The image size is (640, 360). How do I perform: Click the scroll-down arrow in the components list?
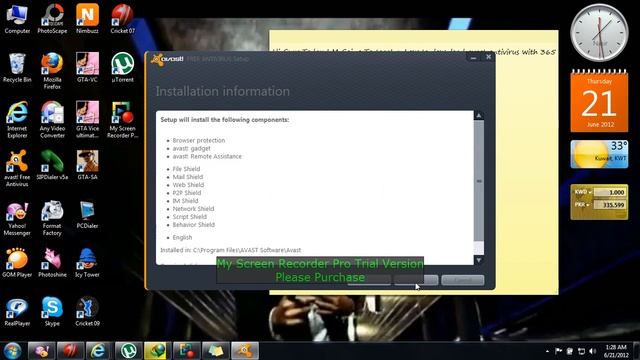(479, 260)
